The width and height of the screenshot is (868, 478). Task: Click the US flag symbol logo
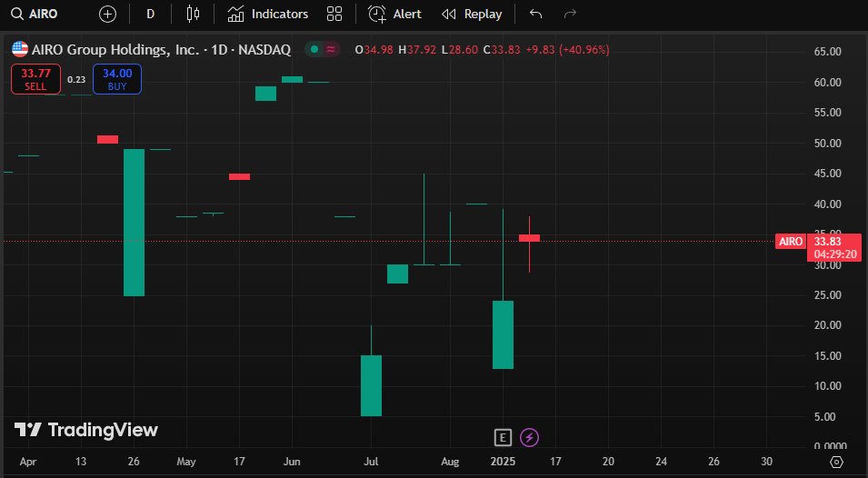[x=20, y=49]
